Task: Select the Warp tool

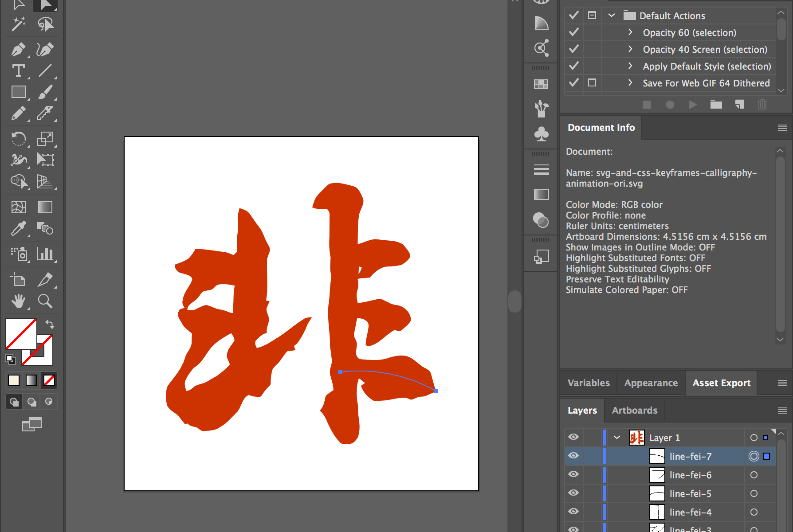Action: (x=19, y=160)
